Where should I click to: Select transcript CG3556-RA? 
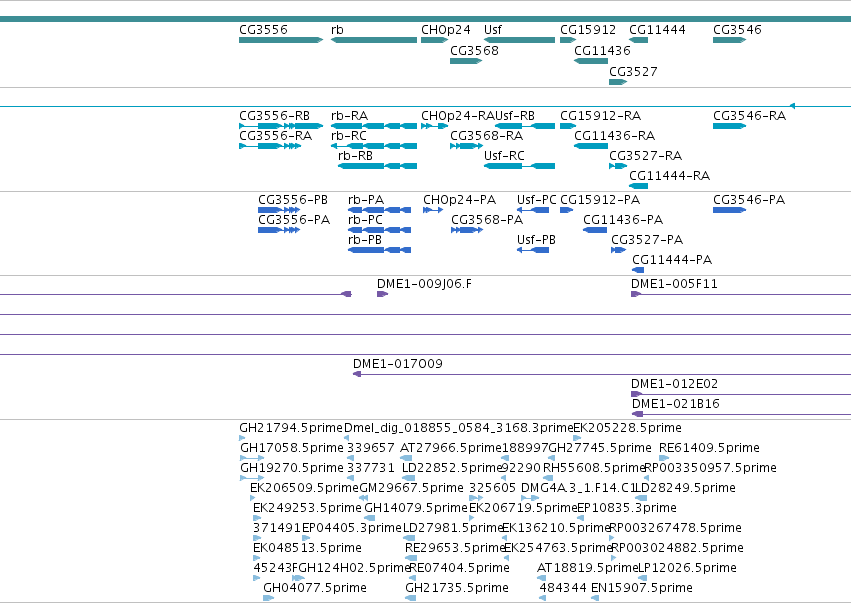(270, 146)
